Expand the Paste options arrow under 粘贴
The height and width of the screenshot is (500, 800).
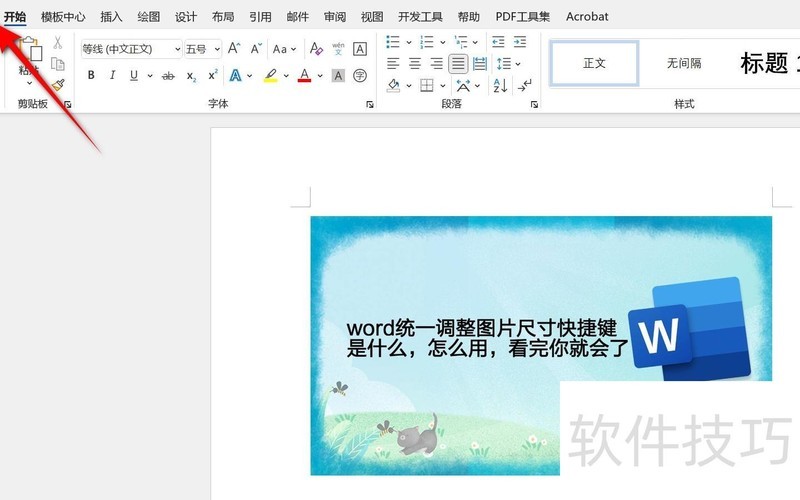pos(29,83)
